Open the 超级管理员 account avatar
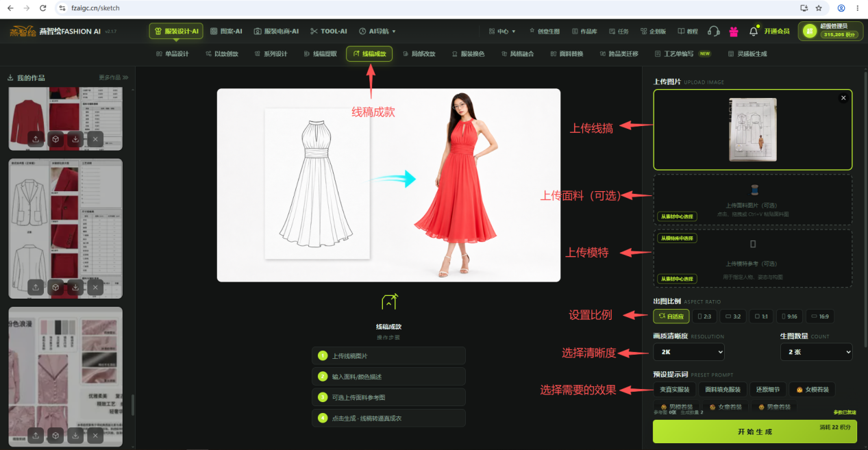Screen dimensions: 868x450 click(809, 31)
